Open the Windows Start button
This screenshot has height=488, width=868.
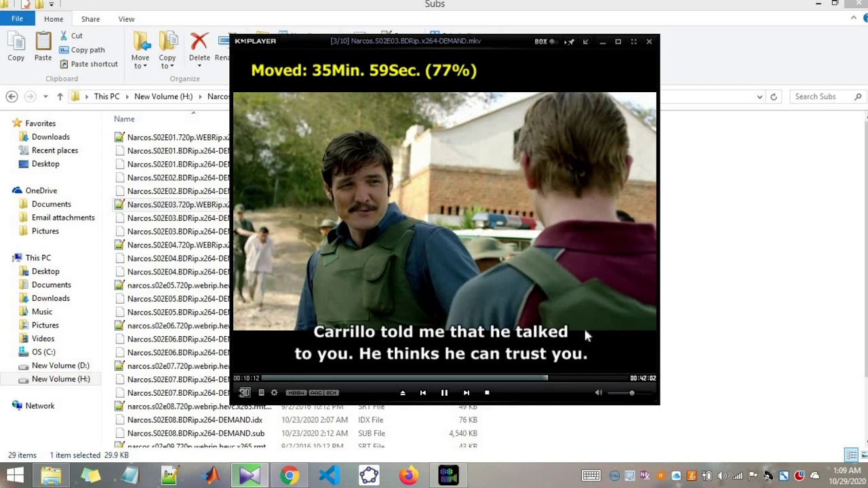tap(15, 475)
